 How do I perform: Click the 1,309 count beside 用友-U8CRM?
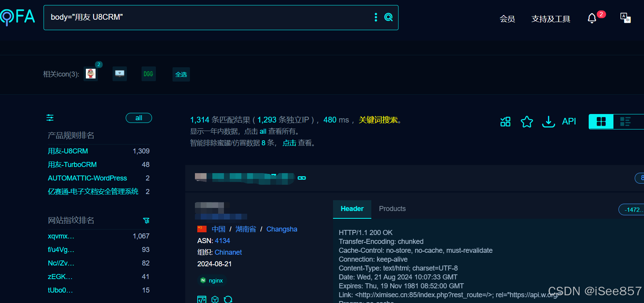point(141,151)
